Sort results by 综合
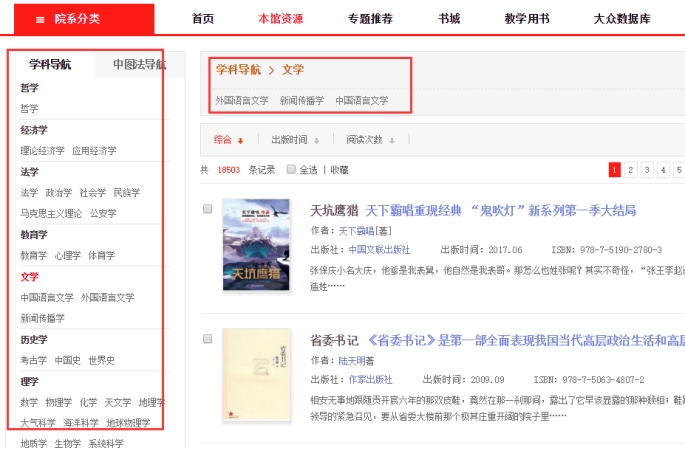Image resolution: width=685 pixels, height=449 pixels. 228,140
